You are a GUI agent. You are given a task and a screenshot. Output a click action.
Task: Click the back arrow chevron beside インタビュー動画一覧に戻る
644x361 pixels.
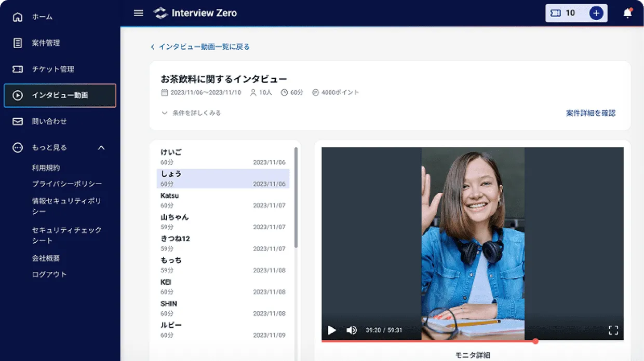coord(152,46)
